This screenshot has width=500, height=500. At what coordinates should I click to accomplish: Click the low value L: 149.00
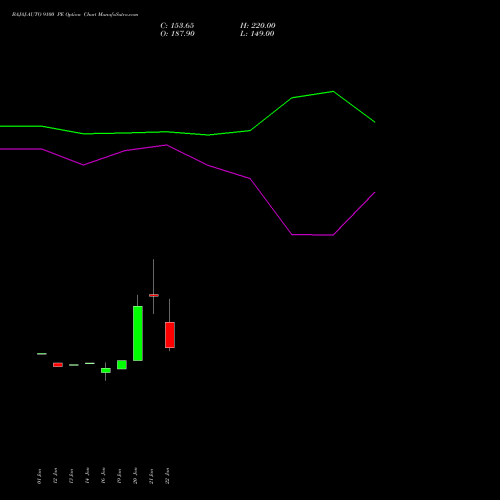257,34
